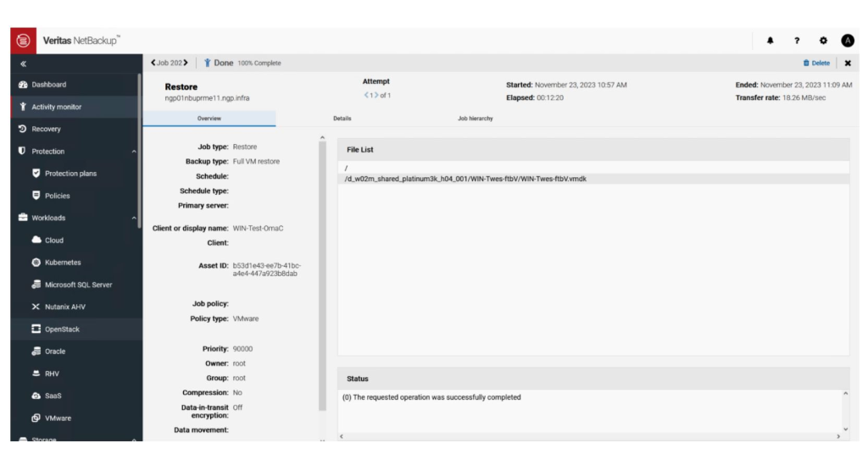868x471 pixels.
Task: Click Status box scroll down arrow
Action: pyautogui.click(x=845, y=429)
